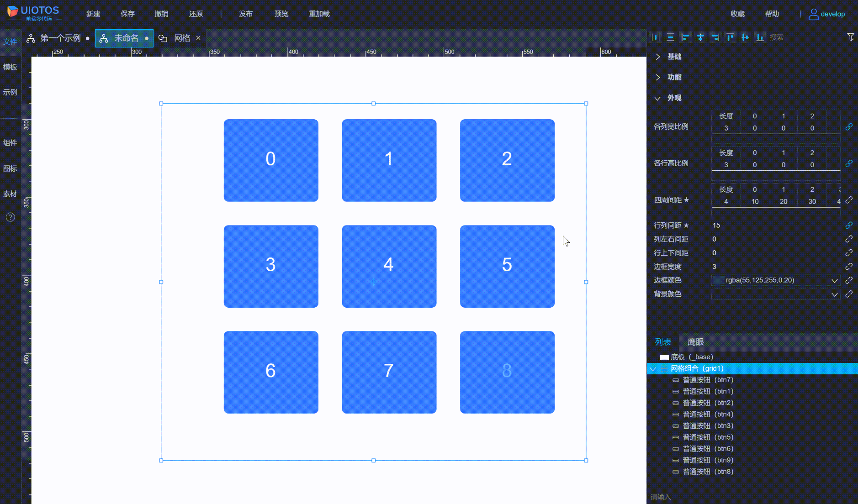
Task: Switch to the 第一个示例 tab
Action: (x=60, y=38)
